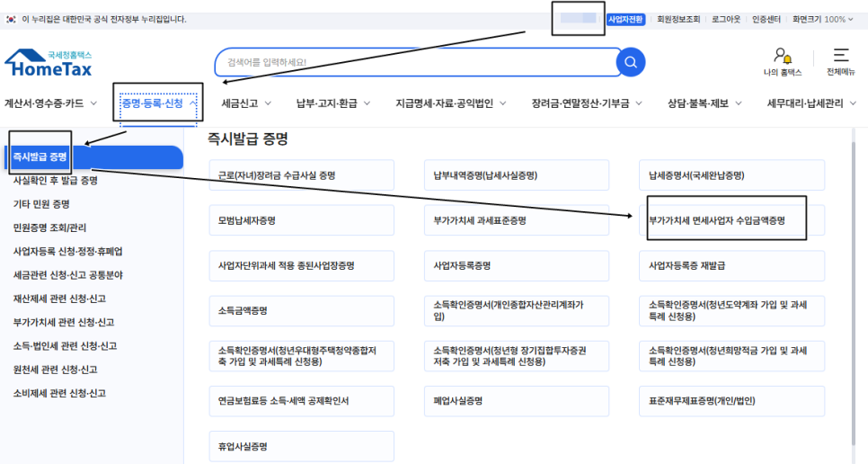Expand 장려금·연말정산·기부금 menu chevron

point(639,103)
